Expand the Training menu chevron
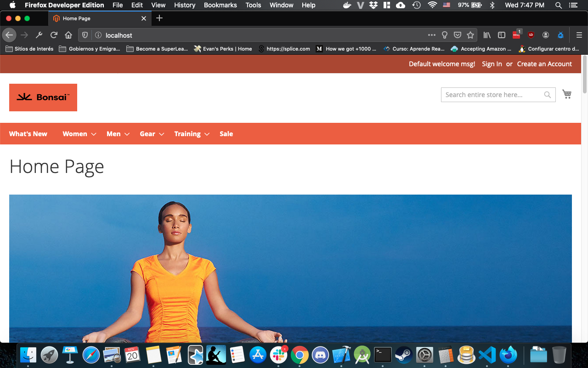Viewport: 588px width, 368px height. 207,134
